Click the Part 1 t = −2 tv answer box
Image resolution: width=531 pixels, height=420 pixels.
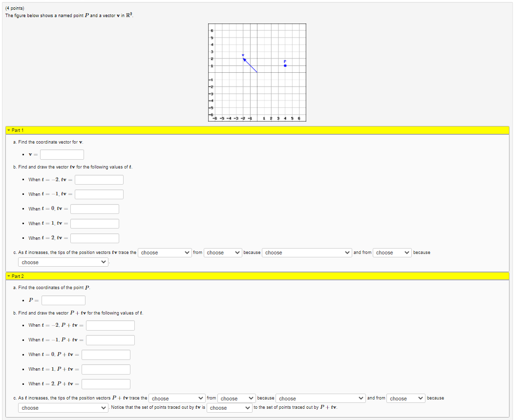pyautogui.click(x=99, y=180)
